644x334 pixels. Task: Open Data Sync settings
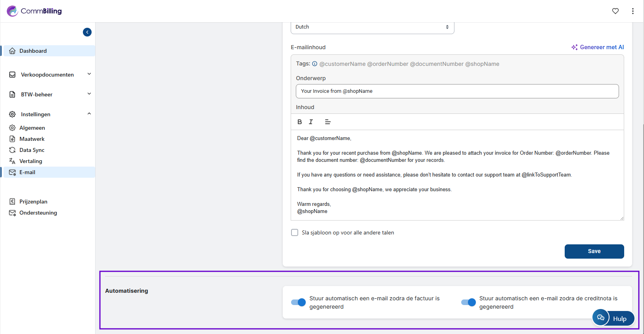32,150
